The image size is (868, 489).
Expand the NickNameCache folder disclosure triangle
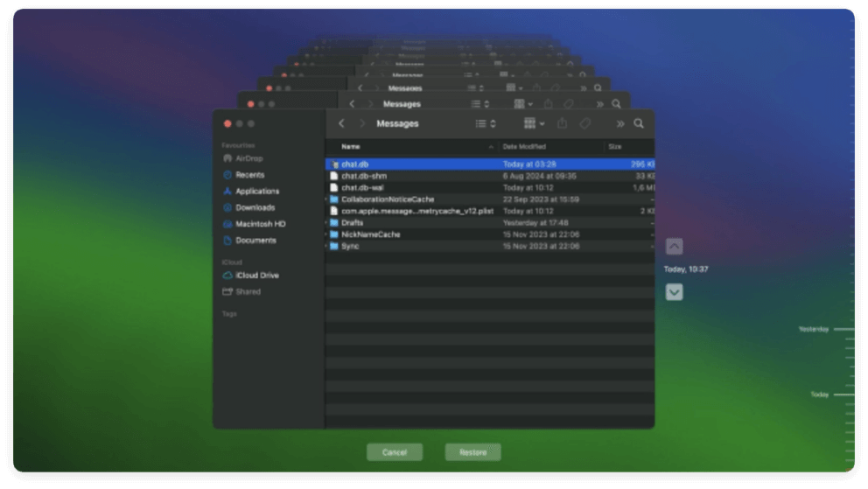tap(326, 234)
